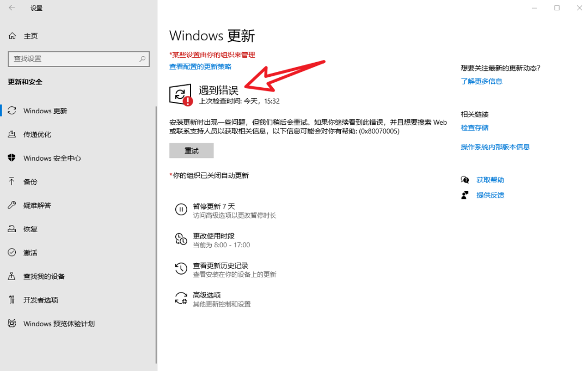This screenshot has height=371, width=588.
Task: Open the 检查存储 link
Action: [475, 127]
